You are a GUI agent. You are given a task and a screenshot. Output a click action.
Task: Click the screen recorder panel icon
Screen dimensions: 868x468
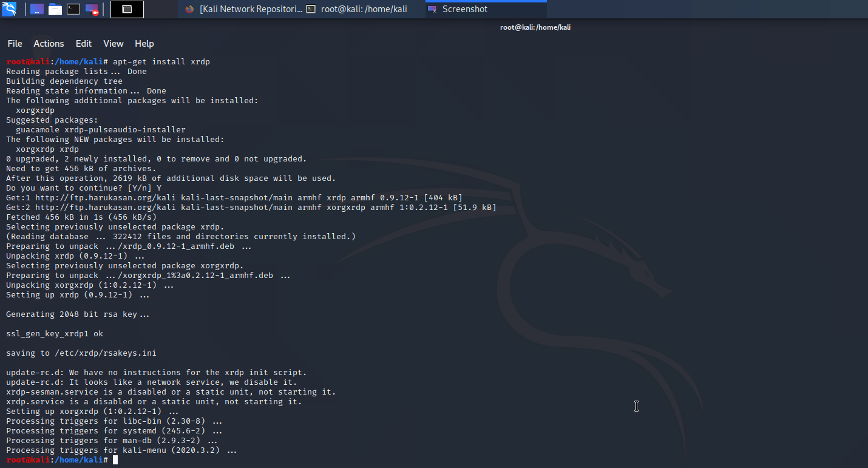pyautogui.click(x=92, y=9)
